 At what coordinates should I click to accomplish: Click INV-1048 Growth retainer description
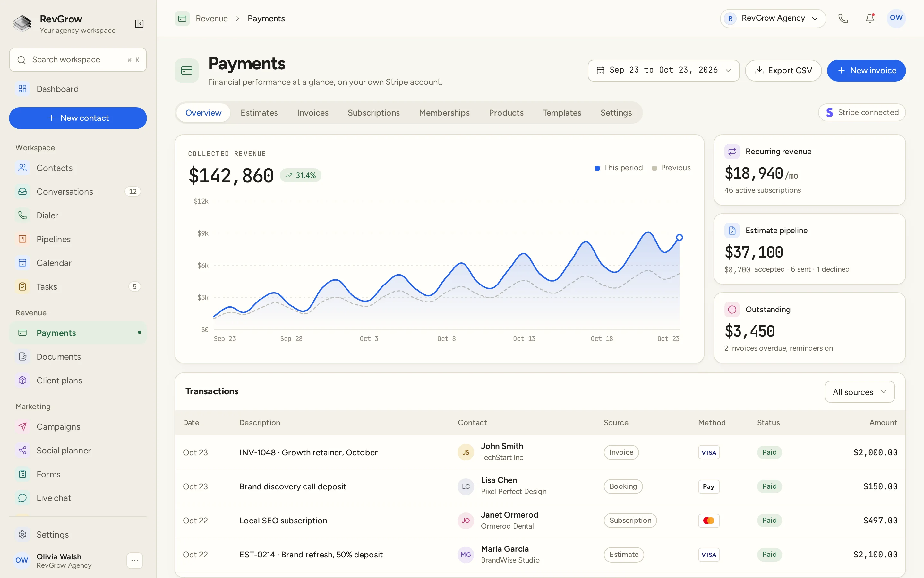tap(308, 453)
